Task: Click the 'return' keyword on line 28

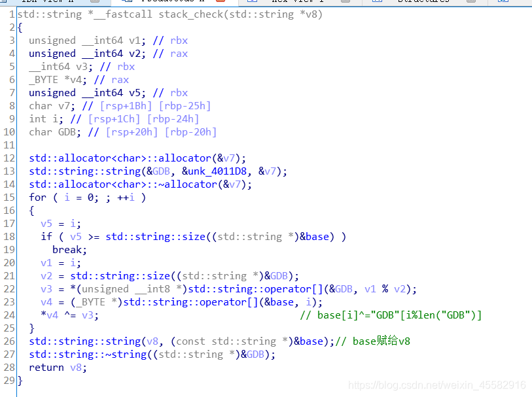Action: click(46, 368)
